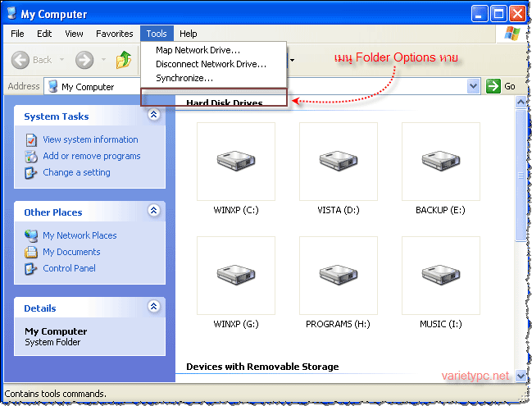The image size is (532, 406).
Task: Click the MUSIC (I:) label text
Action: (x=441, y=324)
